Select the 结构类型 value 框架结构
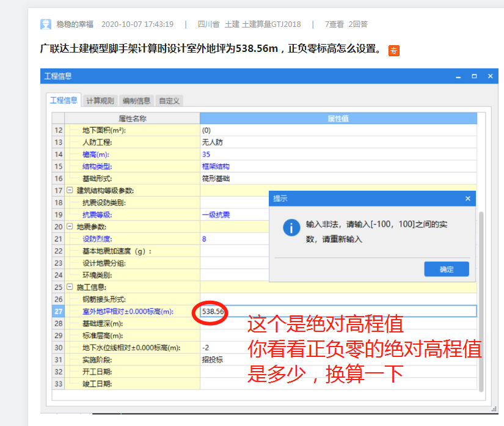504x426 pixels. pos(216,166)
